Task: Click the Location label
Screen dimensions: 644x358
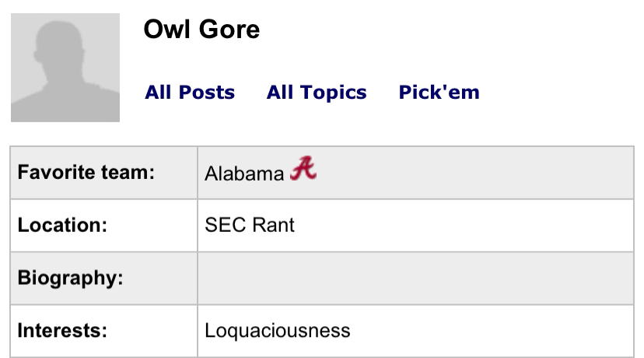Action: click(x=61, y=225)
